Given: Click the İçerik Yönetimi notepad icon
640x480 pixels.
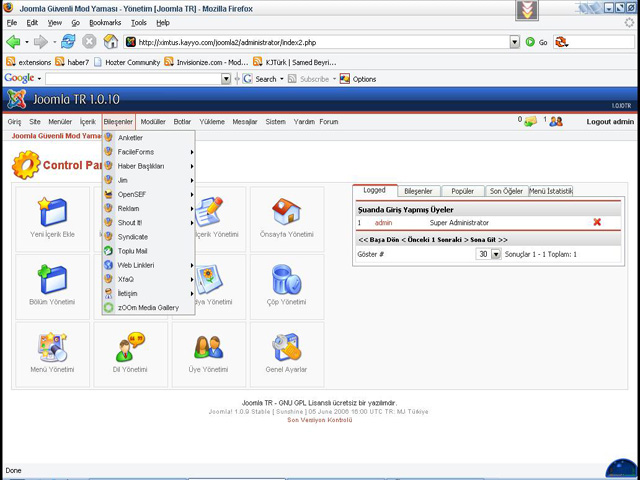Looking at the screenshot, I should 209,212.
